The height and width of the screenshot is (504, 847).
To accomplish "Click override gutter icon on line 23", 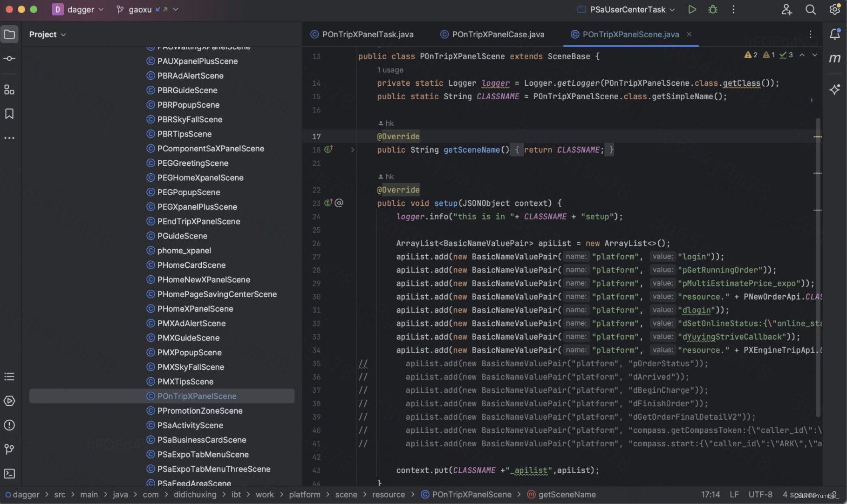I will click(x=328, y=203).
